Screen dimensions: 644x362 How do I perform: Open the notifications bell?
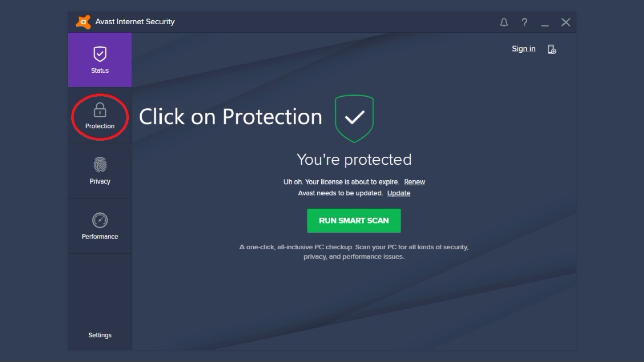(x=504, y=22)
